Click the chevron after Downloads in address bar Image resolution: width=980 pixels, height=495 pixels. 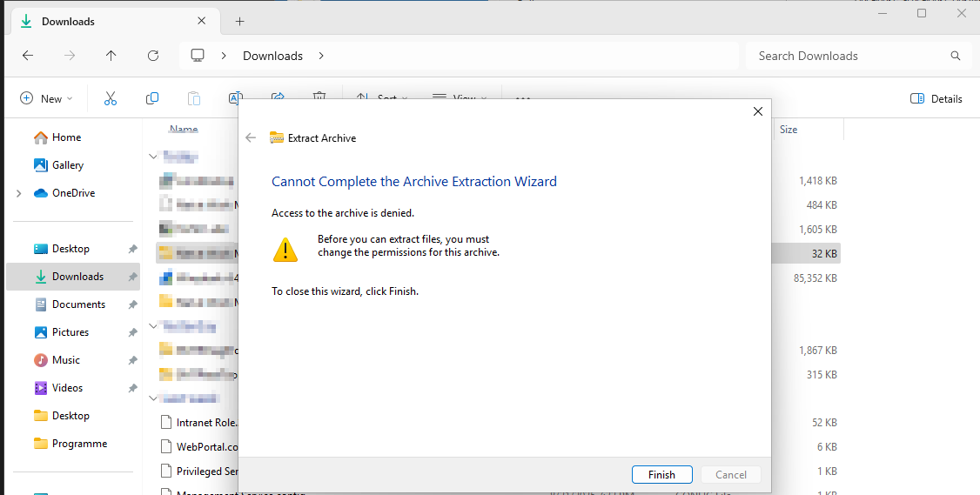coord(321,56)
